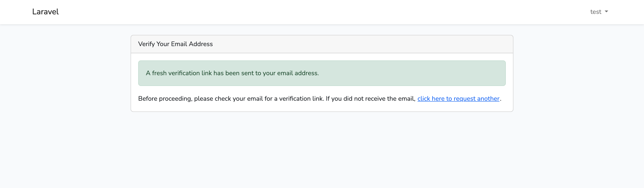Screen dimensions: 644x188
Task: Click the word 'Verify' in card title
Action: [146, 44]
